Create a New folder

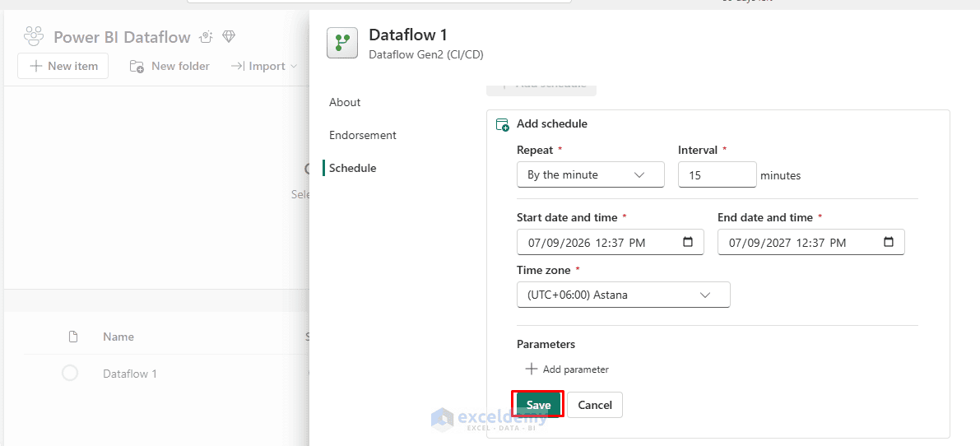[x=170, y=66]
